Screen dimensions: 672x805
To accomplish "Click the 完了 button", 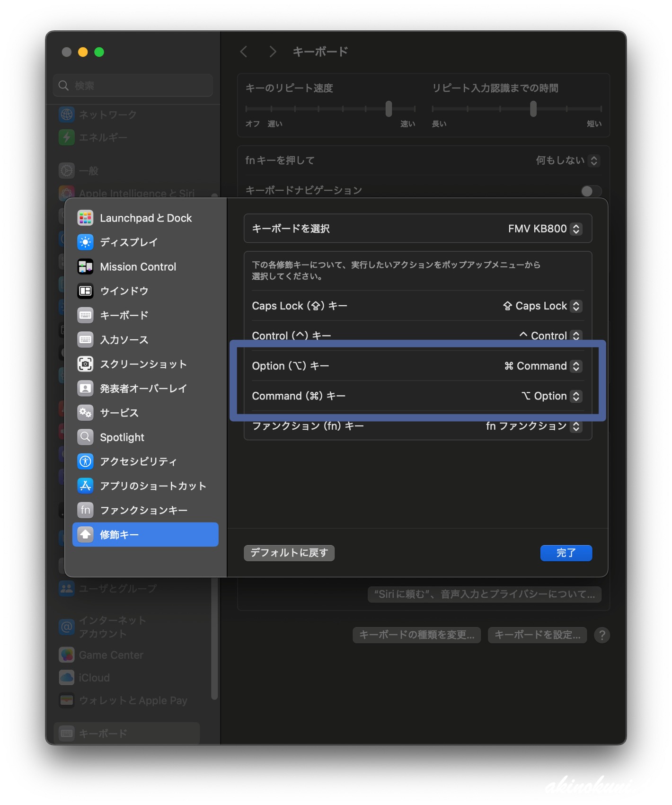I will pos(566,553).
